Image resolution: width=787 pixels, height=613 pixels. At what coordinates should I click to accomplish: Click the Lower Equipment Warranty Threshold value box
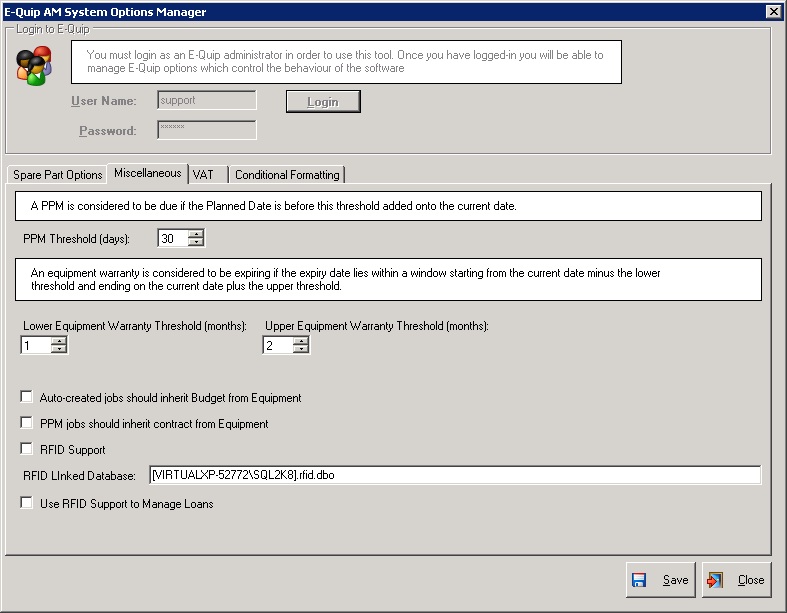click(36, 345)
